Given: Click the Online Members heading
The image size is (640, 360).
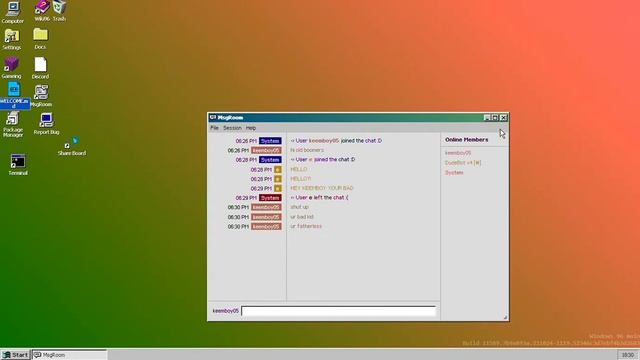Looking at the screenshot, I should pyautogui.click(x=467, y=140).
